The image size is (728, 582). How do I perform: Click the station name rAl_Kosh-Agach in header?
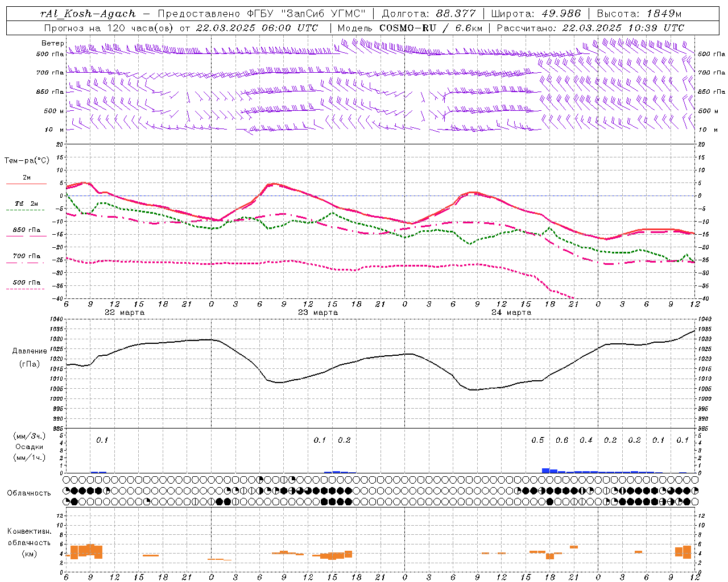(x=88, y=14)
